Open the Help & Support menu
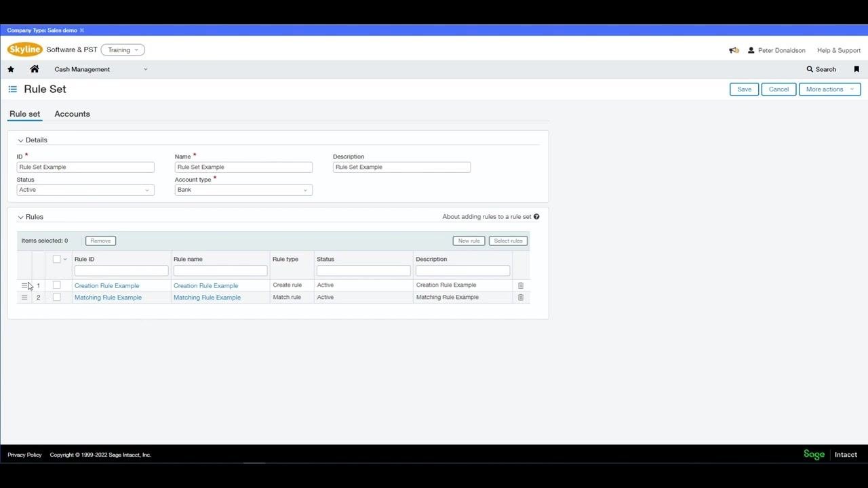 839,50
